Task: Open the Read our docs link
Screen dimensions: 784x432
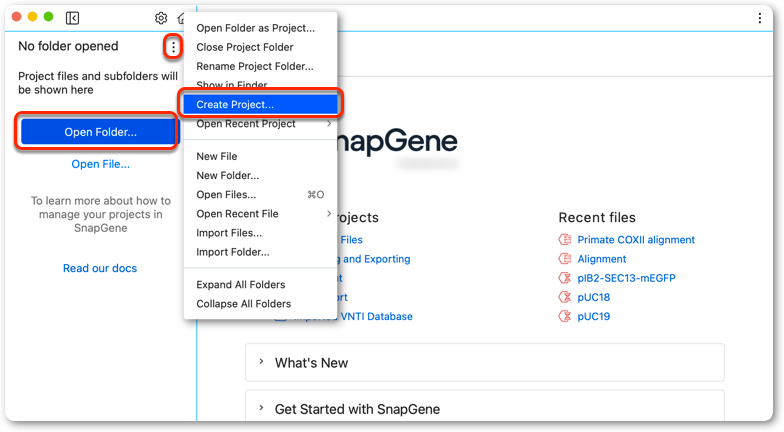Action: [100, 268]
